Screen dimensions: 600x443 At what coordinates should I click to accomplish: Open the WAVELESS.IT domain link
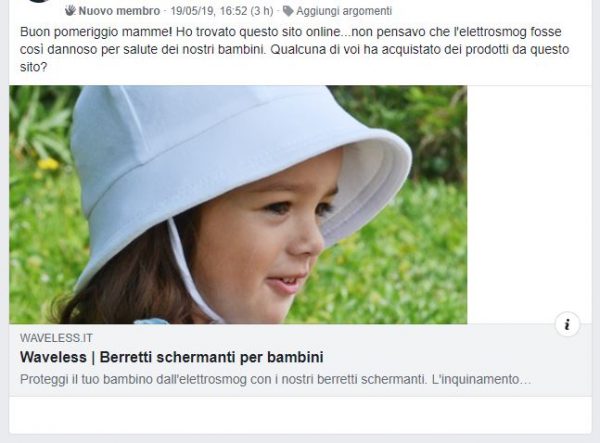click(x=56, y=338)
